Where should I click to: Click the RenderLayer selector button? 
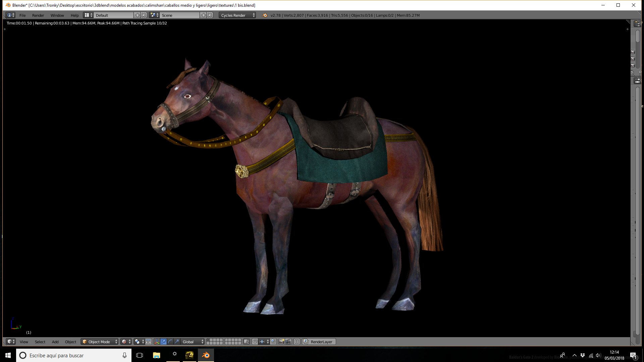click(319, 342)
